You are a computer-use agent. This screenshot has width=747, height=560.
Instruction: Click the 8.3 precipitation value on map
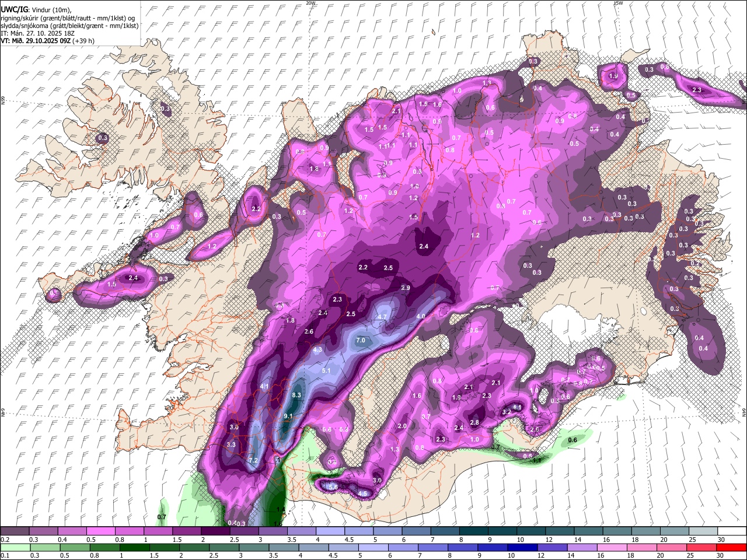click(296, 395)
